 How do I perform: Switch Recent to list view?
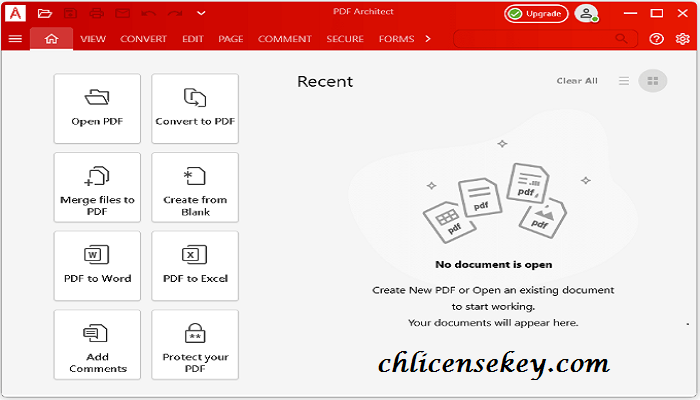[624, 81]
